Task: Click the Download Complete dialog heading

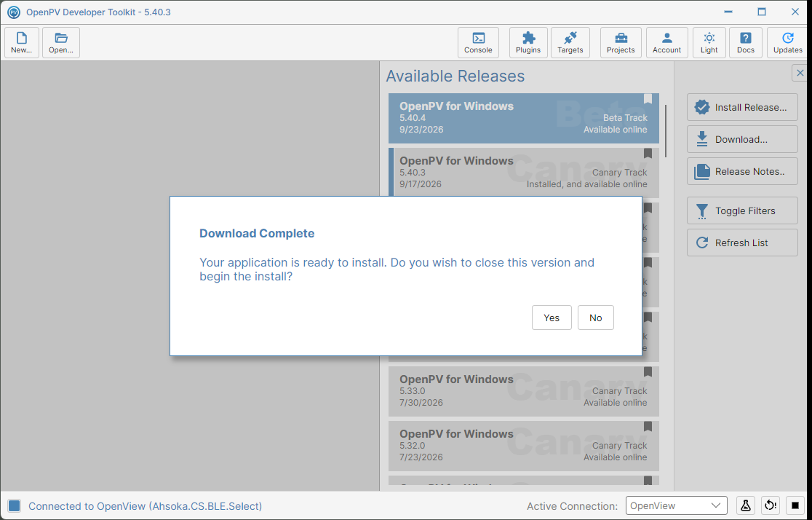Action: point(257,233)
